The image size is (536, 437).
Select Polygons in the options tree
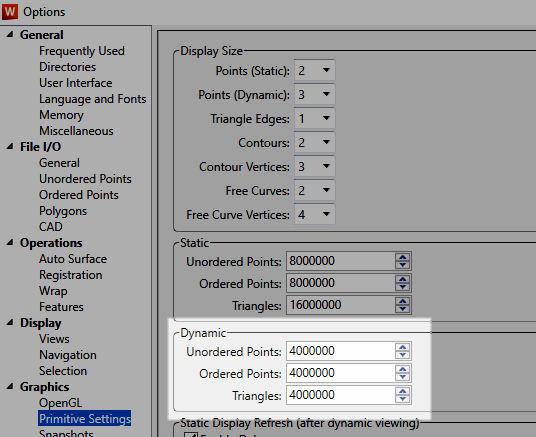(x=63, y=211)
